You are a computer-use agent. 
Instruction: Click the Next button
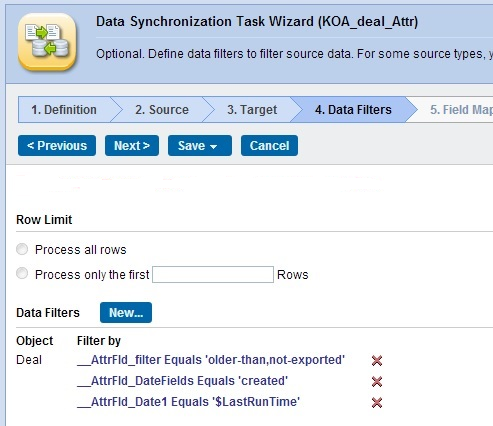pos(132,145)
